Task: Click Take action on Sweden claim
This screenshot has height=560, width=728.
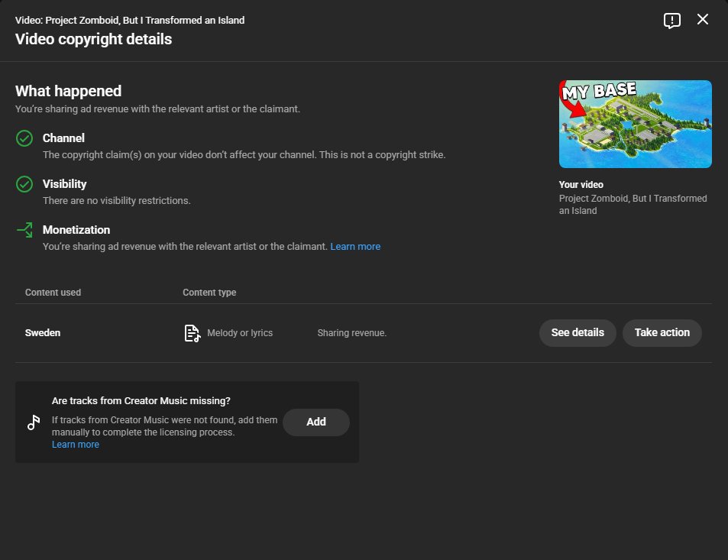Action: (x=662, y=332)
